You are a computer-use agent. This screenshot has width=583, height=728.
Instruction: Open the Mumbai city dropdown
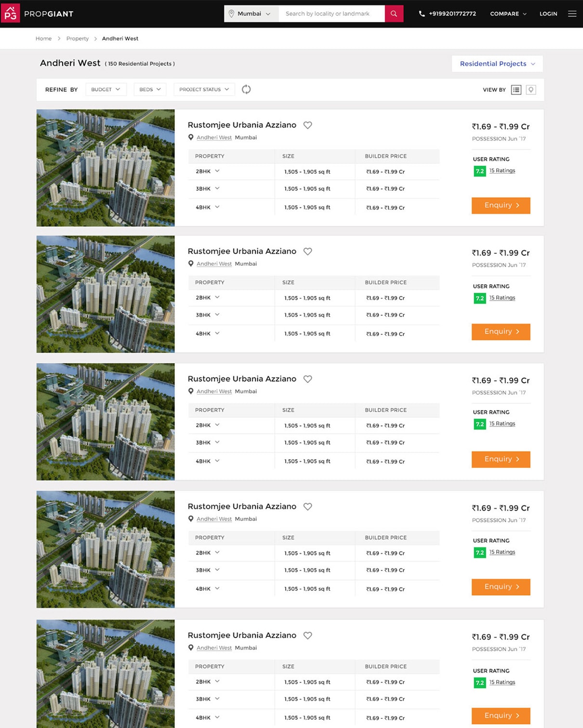[x=252, y=13]
